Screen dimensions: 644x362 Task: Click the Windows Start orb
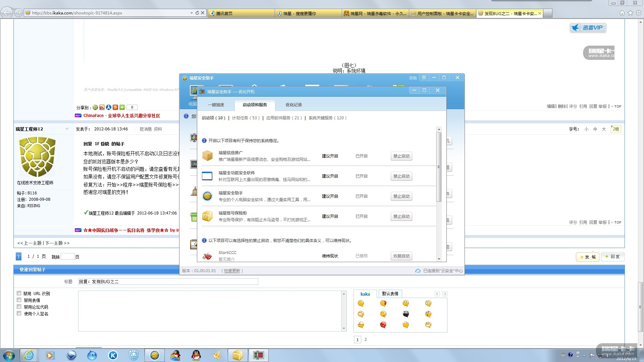pos(9,355)
